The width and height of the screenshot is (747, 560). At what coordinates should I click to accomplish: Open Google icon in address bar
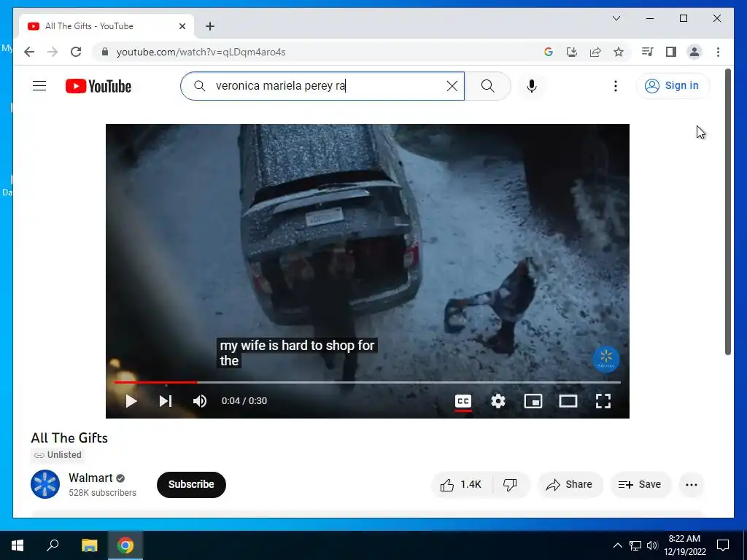(x=549, y=52)
